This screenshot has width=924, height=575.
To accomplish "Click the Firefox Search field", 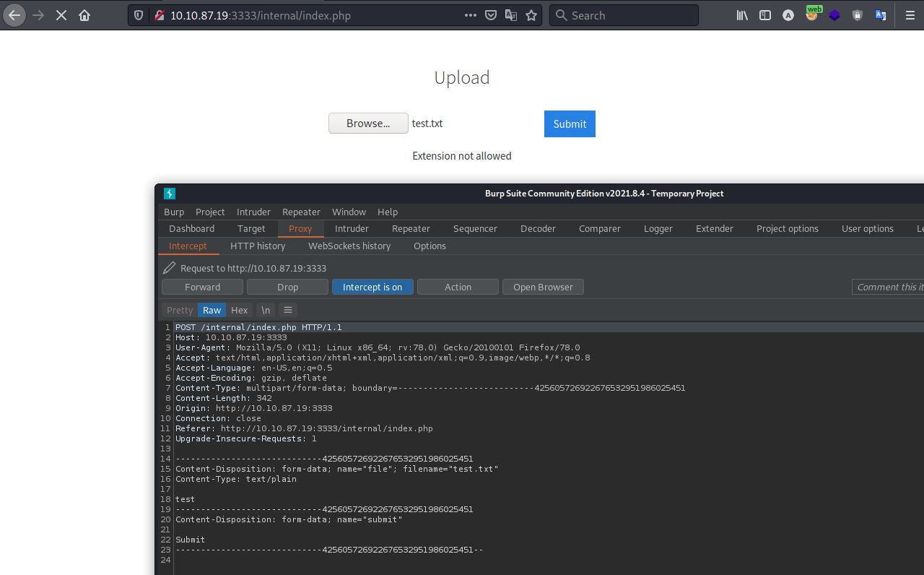I will [x=624, y=15].
